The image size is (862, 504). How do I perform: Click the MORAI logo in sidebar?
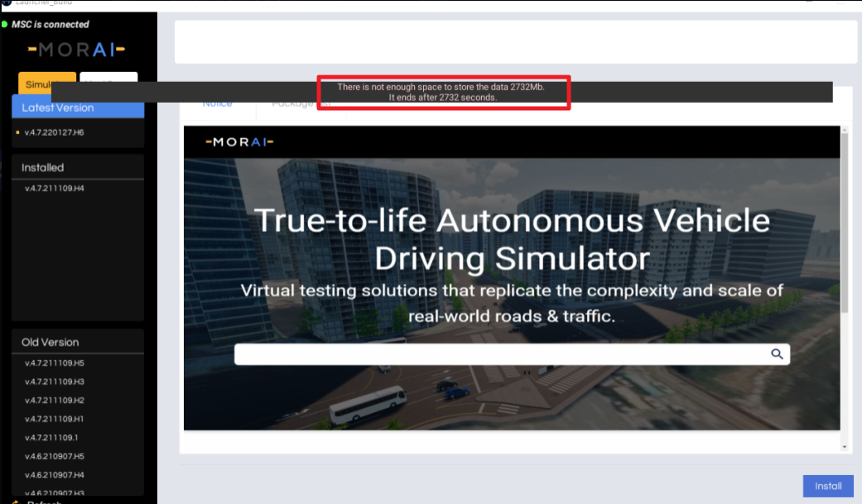(x=77, y=50)
